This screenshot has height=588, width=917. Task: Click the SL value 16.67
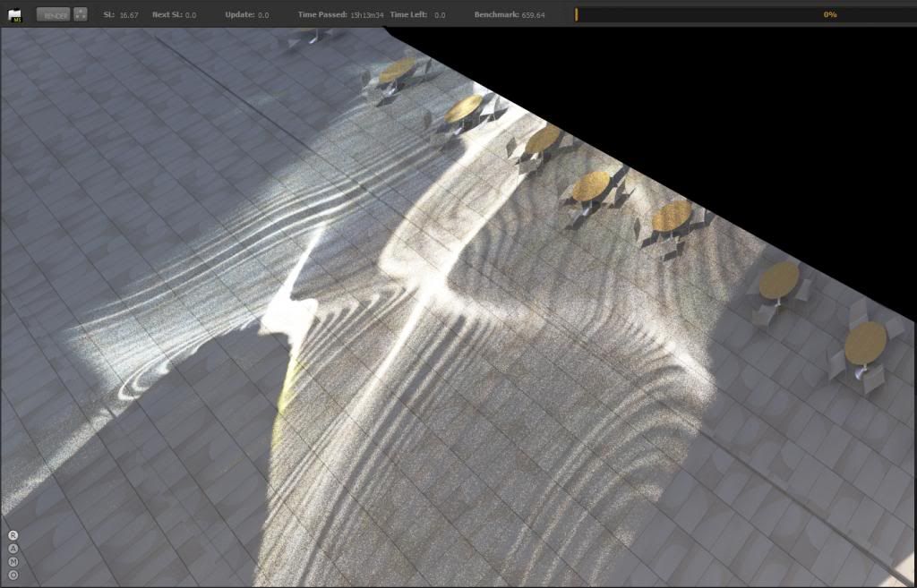tap(129, 15)
